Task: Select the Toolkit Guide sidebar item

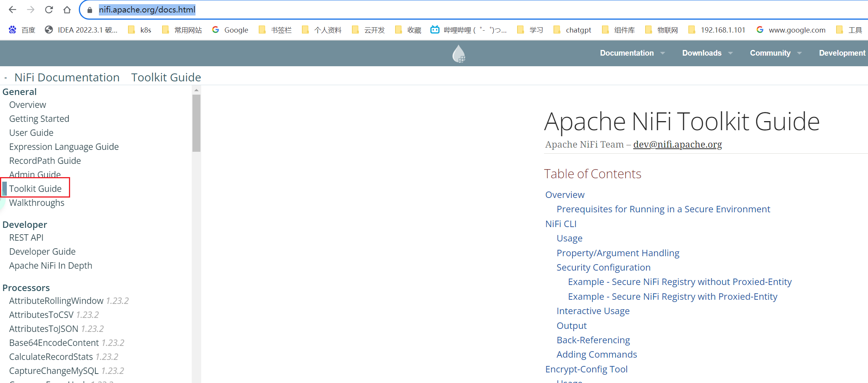Action: coord(35,188)
